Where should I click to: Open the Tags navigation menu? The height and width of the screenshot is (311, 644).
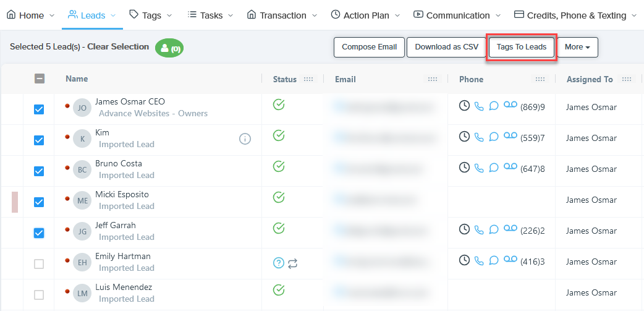tap(151, 15)
